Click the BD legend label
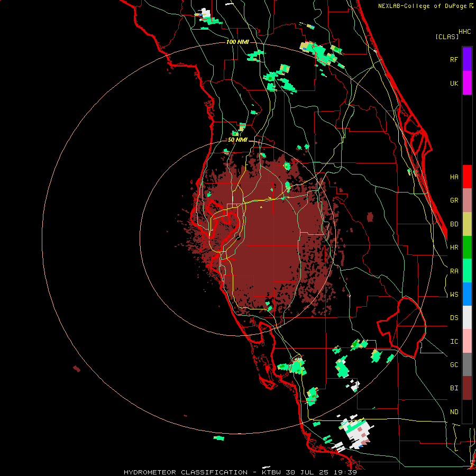476x476 pixels. 454,224
